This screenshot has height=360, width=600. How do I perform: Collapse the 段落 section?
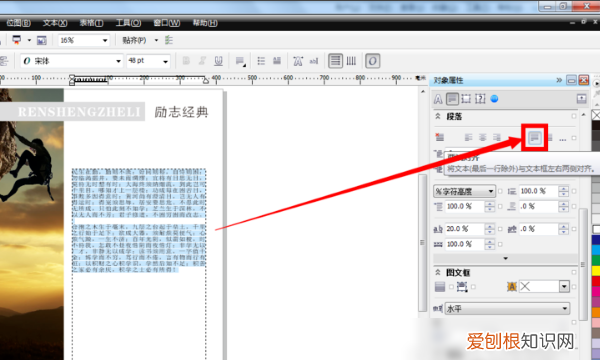(438, 116)
